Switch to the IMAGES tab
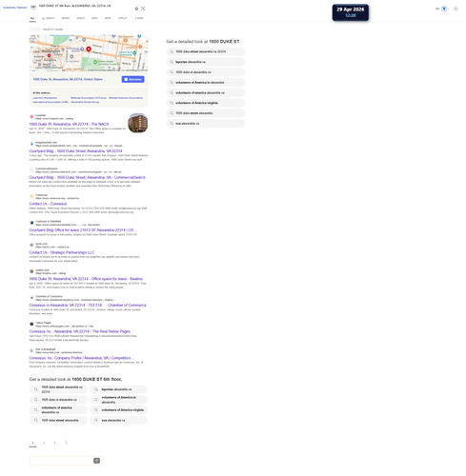This screenshot has width=466, height=476. tap(66, 18)
